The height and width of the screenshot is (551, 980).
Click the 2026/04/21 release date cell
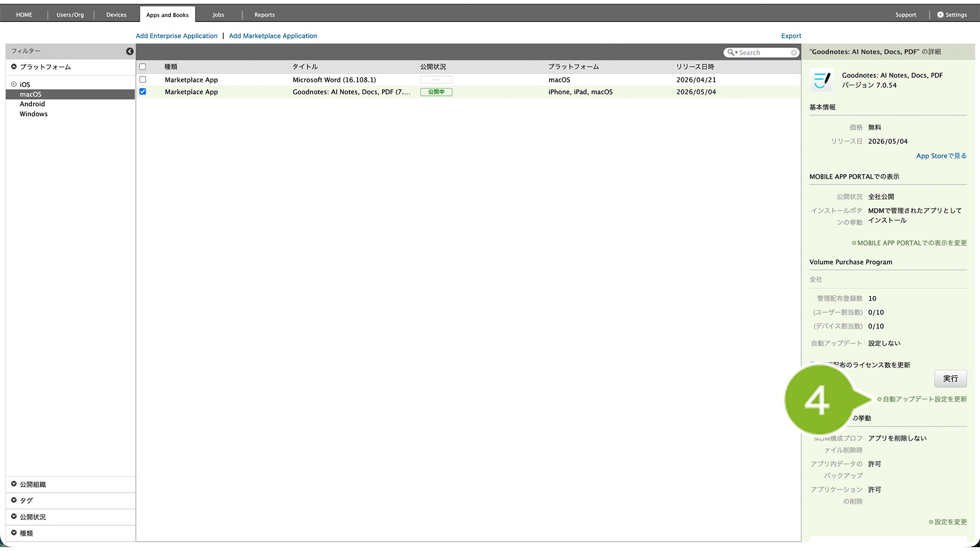coord(696,80)
